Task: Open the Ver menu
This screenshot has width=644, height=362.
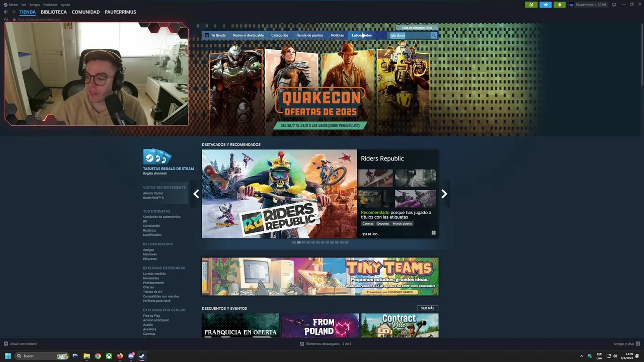Action: pyautogui.click(x=23, y=5)
